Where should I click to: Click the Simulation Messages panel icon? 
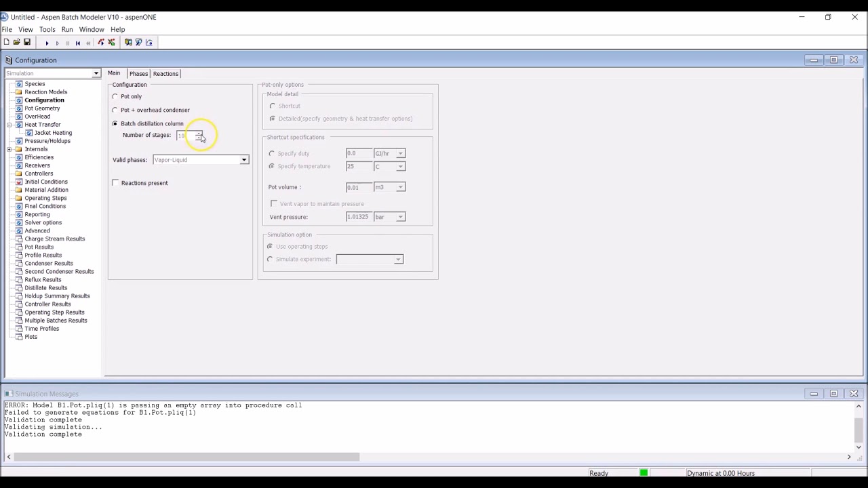[x=9, y=394]
